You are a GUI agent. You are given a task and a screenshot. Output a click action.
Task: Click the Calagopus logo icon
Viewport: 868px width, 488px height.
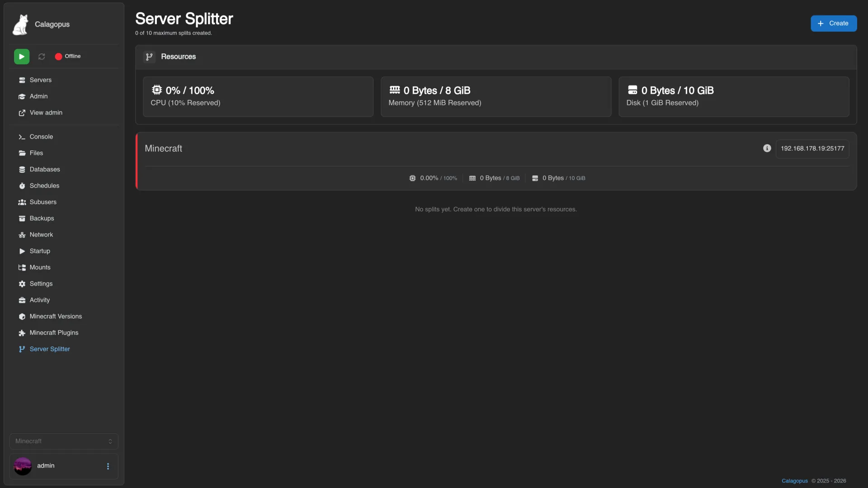(x=20, y=24)
